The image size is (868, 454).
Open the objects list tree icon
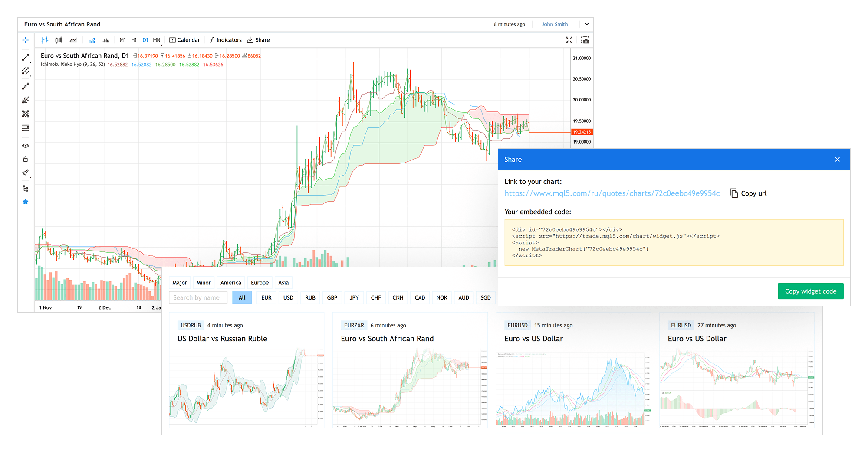26,188
